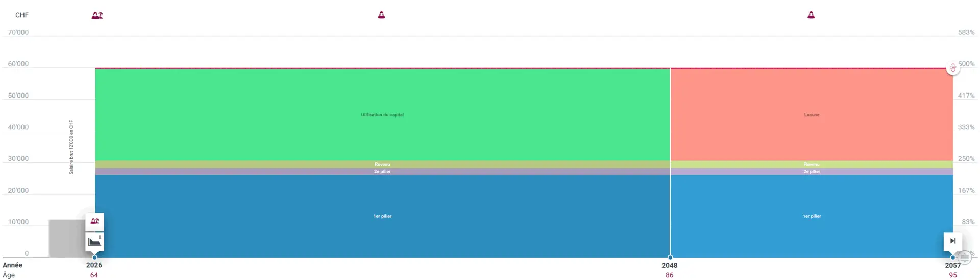Click the year label 2048

(670, 265)
